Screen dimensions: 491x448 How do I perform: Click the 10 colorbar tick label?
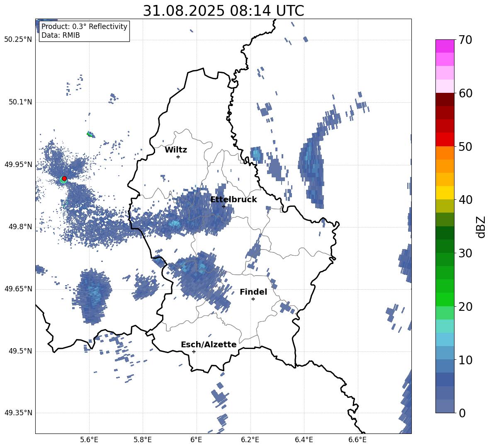465,360
